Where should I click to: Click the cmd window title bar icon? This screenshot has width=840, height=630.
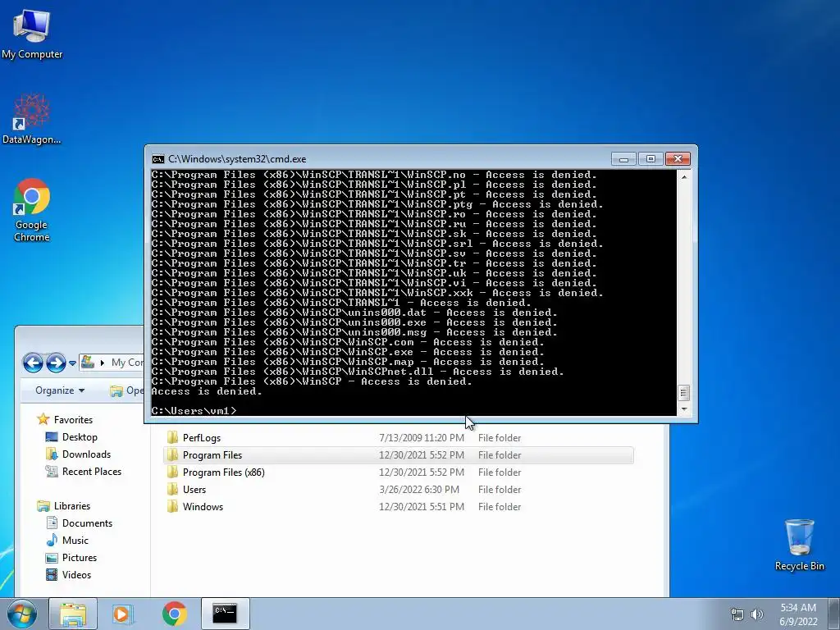(158, 159)
